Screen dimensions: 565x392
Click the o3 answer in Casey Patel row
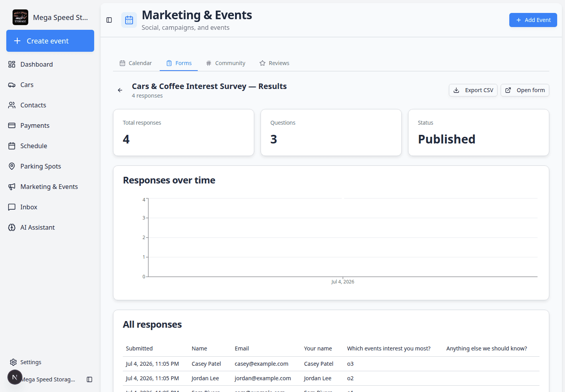[350, 364]
